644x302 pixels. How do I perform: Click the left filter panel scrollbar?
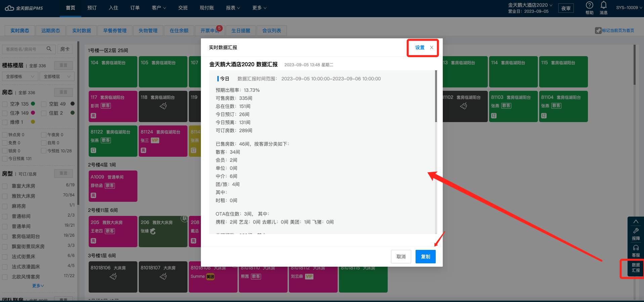coord(78,123)
